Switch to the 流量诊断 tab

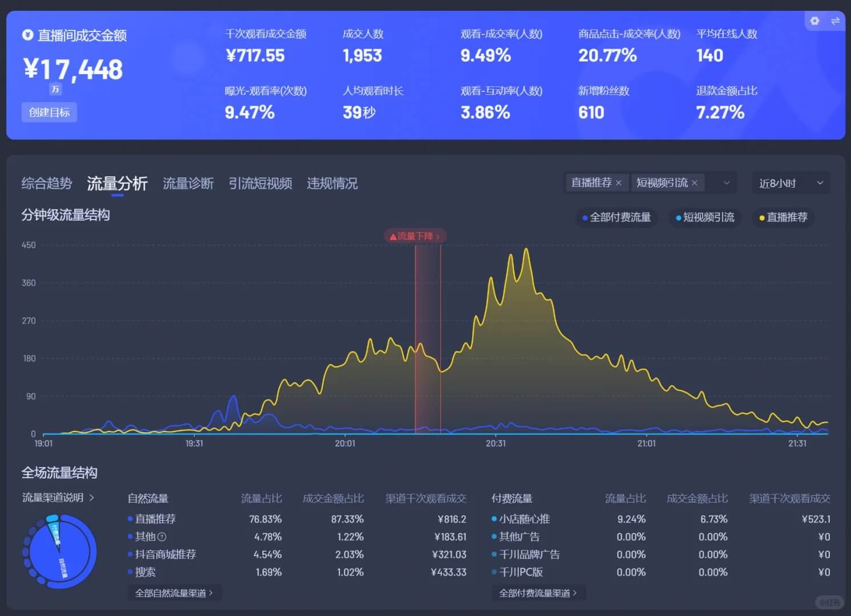tap(188, 184)
